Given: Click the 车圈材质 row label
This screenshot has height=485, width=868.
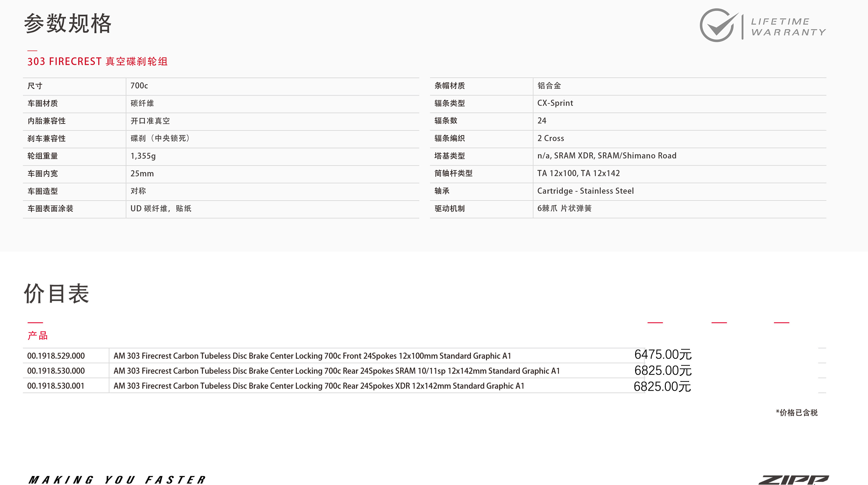Looking at the screenshot, I should point(43,103).
